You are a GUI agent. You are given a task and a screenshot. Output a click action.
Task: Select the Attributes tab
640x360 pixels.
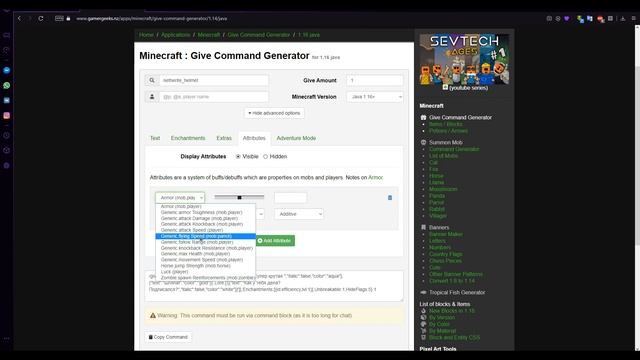click(254, 138)
